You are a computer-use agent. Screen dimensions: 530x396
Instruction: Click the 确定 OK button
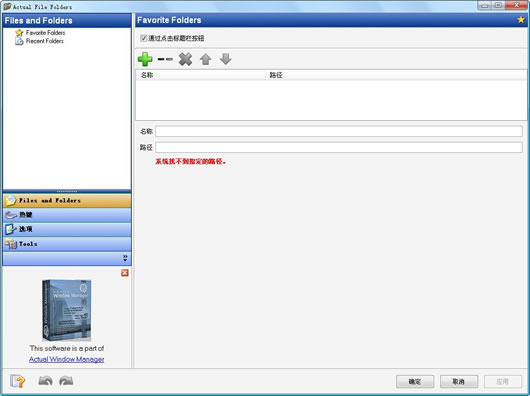[415, 381]
